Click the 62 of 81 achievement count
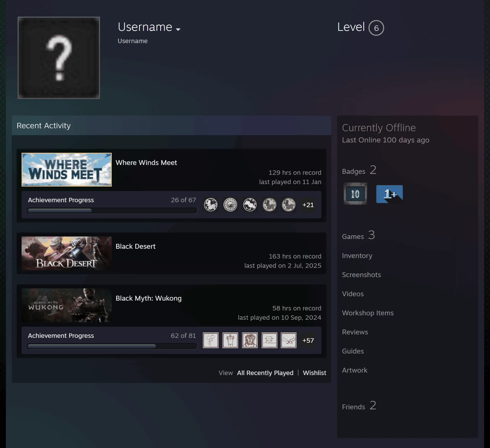Screen dimensions: 490x448 [183, 336]
